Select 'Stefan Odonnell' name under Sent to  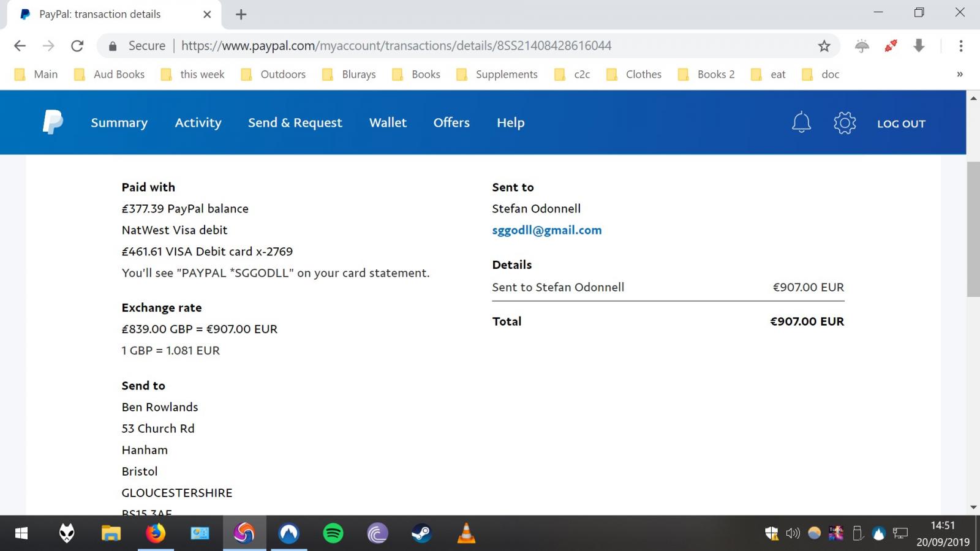click(537, 209)
